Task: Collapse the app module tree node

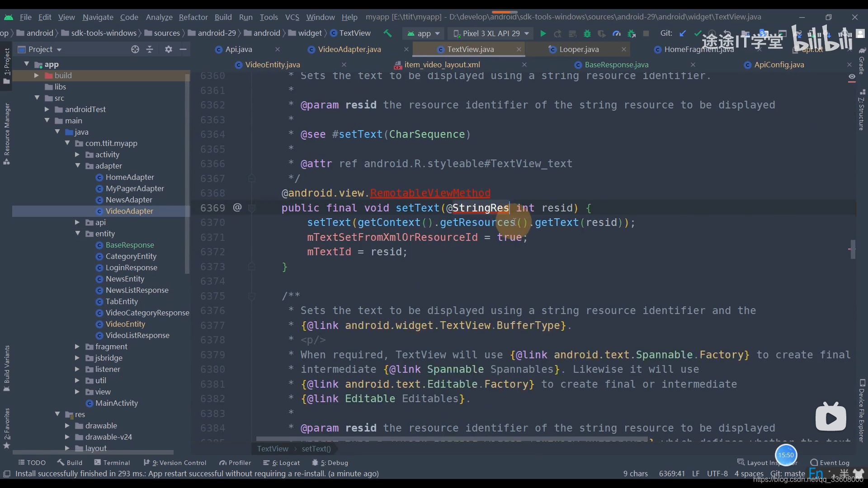Action: click(27, 64)
